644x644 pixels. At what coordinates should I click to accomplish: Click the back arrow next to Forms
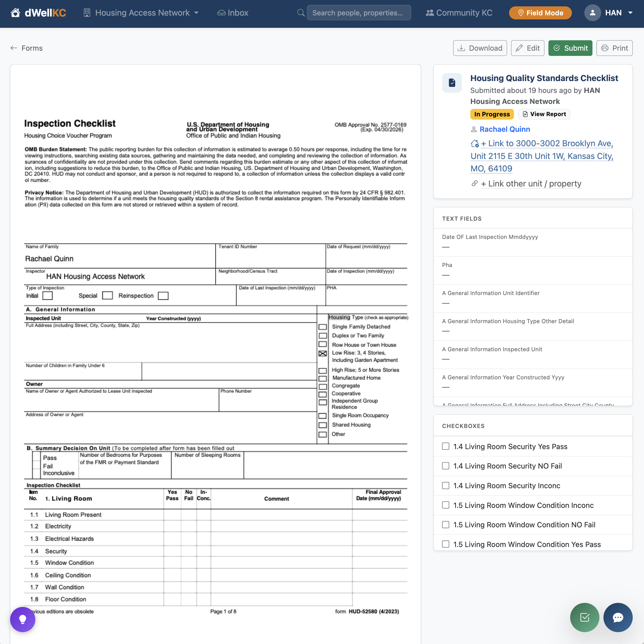pos(14,48)
